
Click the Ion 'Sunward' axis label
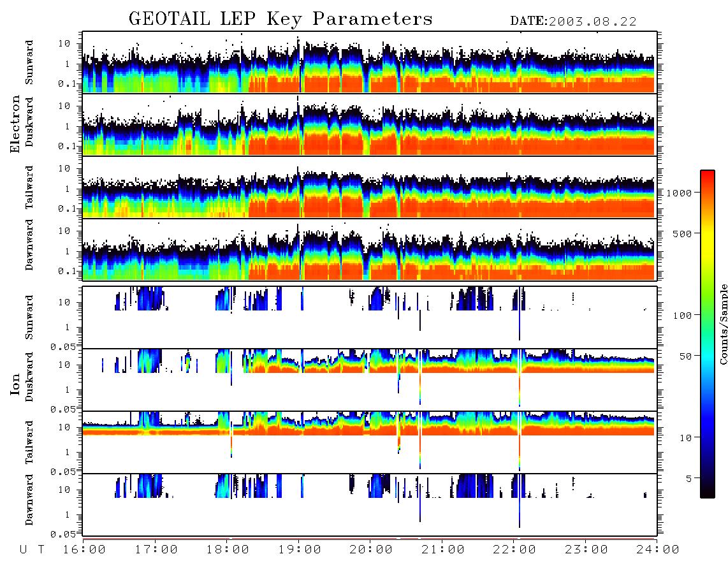29,317
